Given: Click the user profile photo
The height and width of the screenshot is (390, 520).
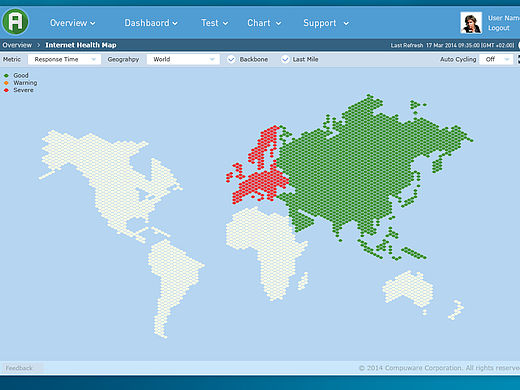Looking at the screenshot, I should [x=471, y=23].
